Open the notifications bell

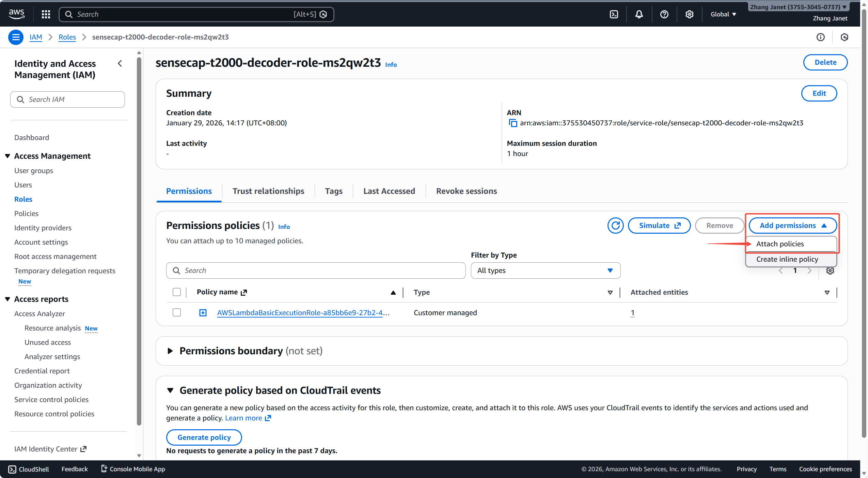coord(639,14)
